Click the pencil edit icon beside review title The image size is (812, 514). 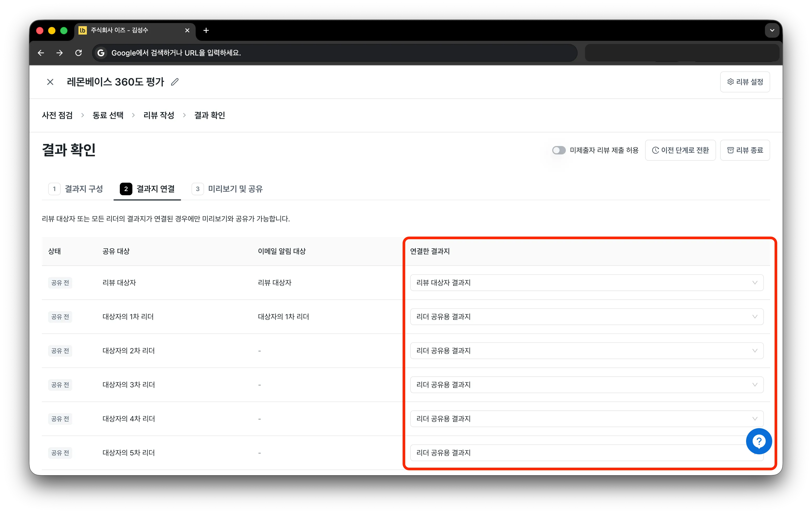(175, 82)
